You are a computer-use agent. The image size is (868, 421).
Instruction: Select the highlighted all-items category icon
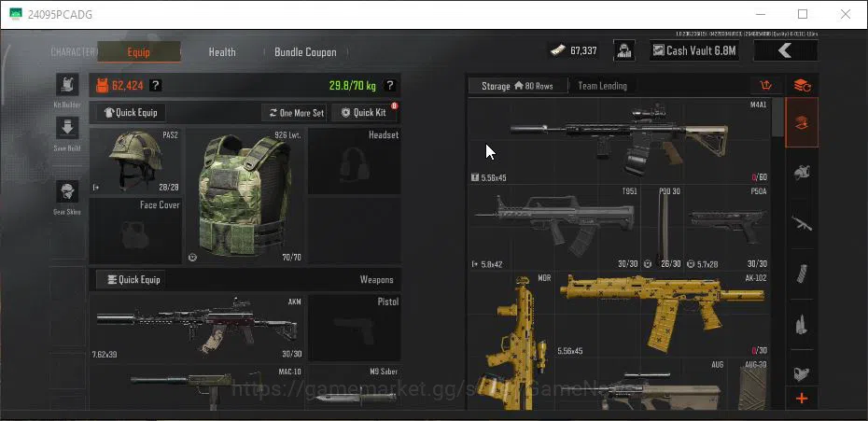(802, 122)
